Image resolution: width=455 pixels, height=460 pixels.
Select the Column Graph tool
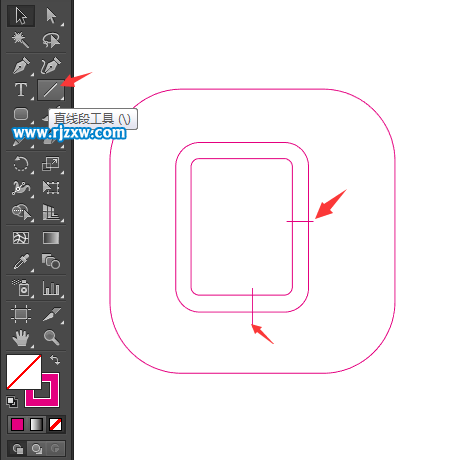[x=51, y=288]
